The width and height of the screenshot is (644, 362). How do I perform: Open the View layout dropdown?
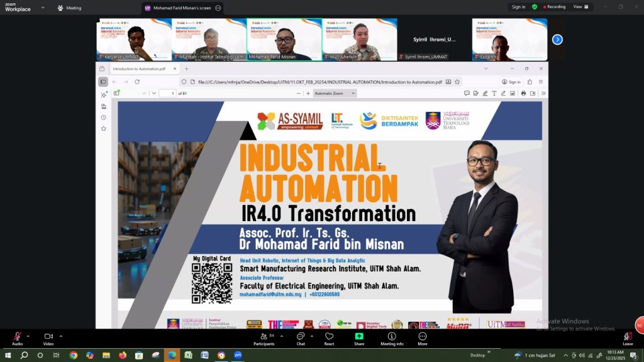point(581,7)
